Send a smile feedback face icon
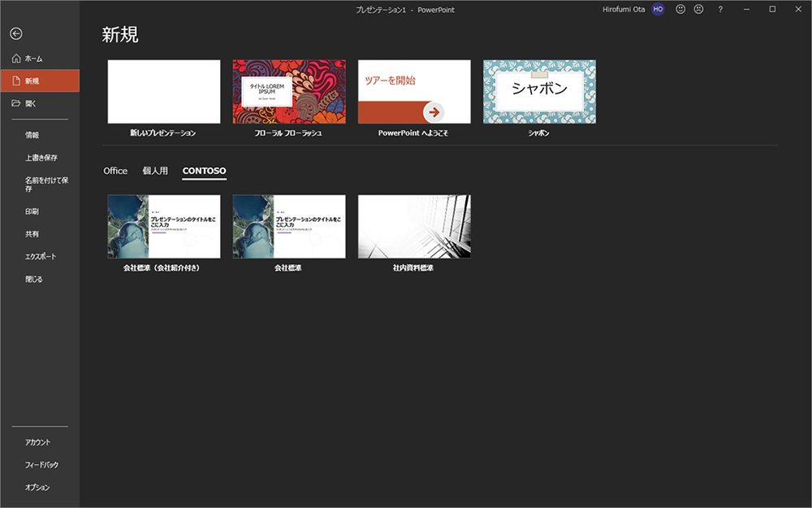812x508 pixels. click(680, 9)
